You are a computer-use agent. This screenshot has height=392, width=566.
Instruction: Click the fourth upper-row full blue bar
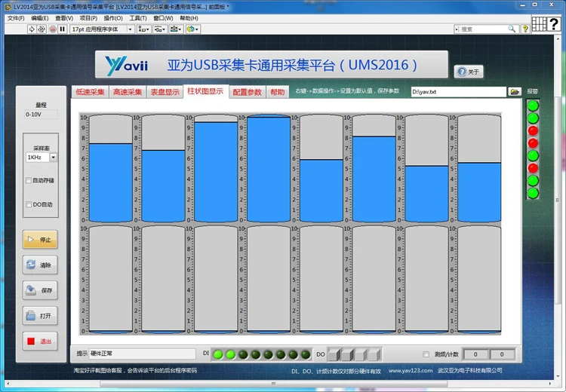269,169
